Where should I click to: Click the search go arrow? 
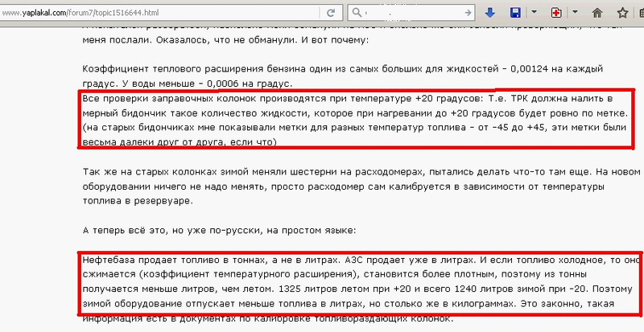pyautogui.click(x=468, y=13)
